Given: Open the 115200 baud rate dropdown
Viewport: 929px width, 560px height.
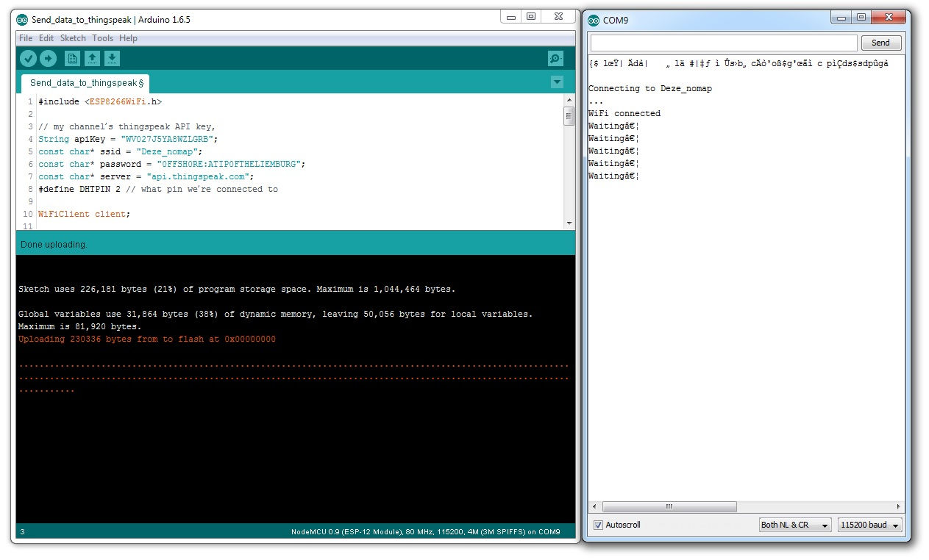Looking at the screenshot, I should tap(870, 525).
